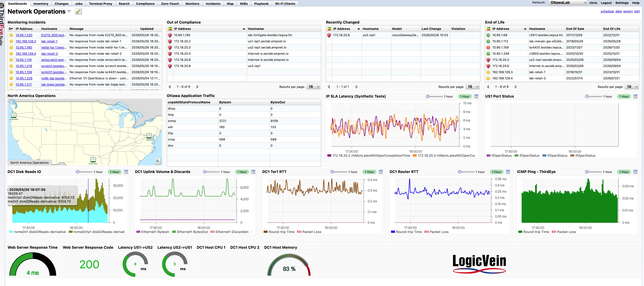Open calendar icon in ICMP Ping - ThirdEye panel
Image resolution: width=644 pixels, height=286 pixels.
(x=635, y=172)
